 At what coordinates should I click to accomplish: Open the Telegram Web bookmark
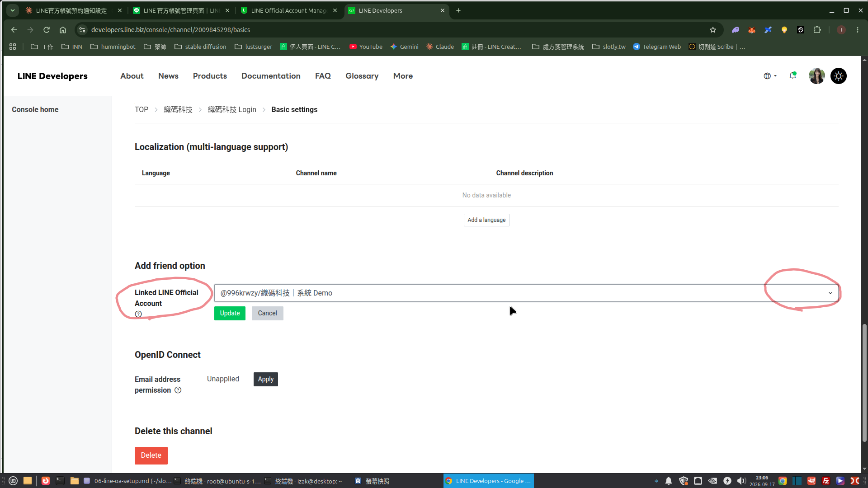(x=657, y=47)
